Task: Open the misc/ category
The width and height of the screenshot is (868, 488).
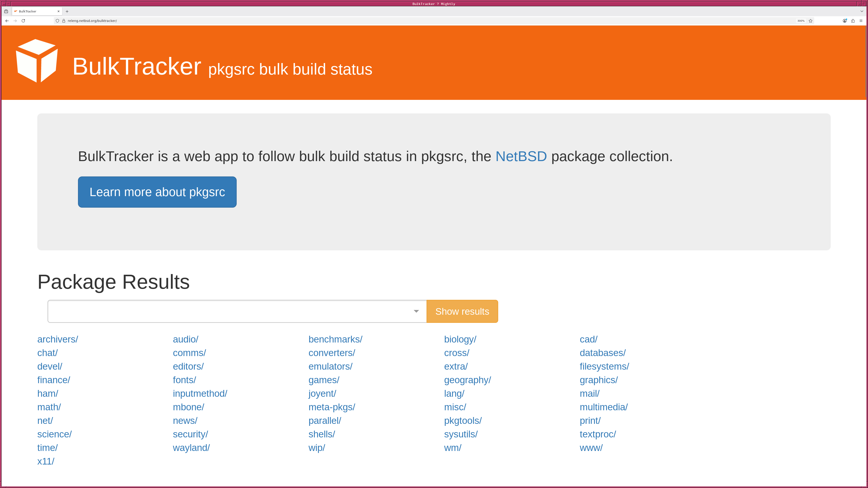Action: 455,407
